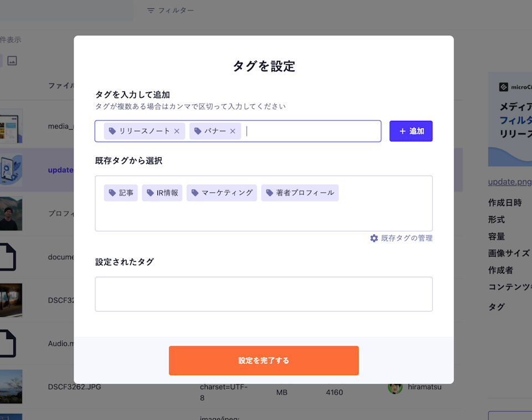Switch to image grid view icon
This screenshot has height=420, width=532.
[12, 60]
